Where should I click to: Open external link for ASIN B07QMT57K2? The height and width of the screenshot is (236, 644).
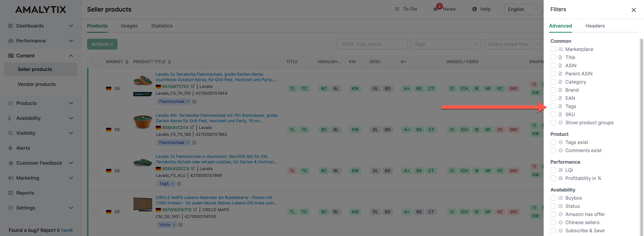tap(193, 86)
